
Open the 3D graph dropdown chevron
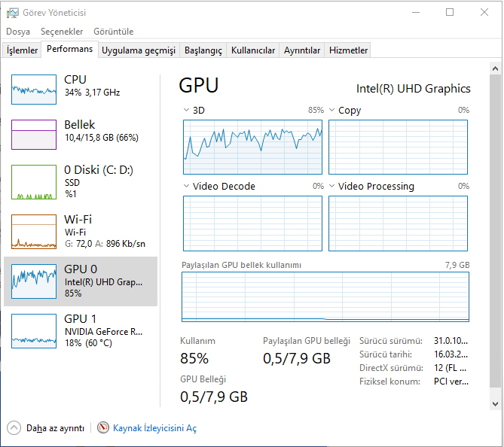point(187,111)
